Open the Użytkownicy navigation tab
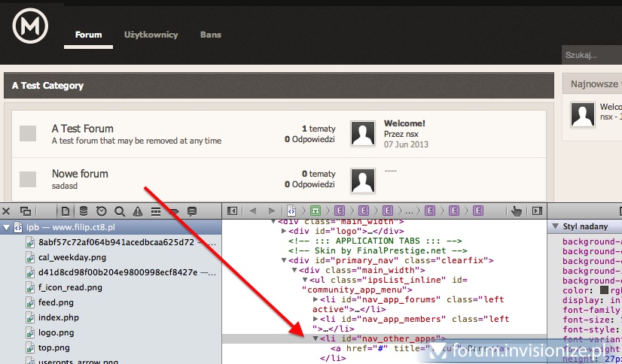622x364 pixels. tap(151, 35)
